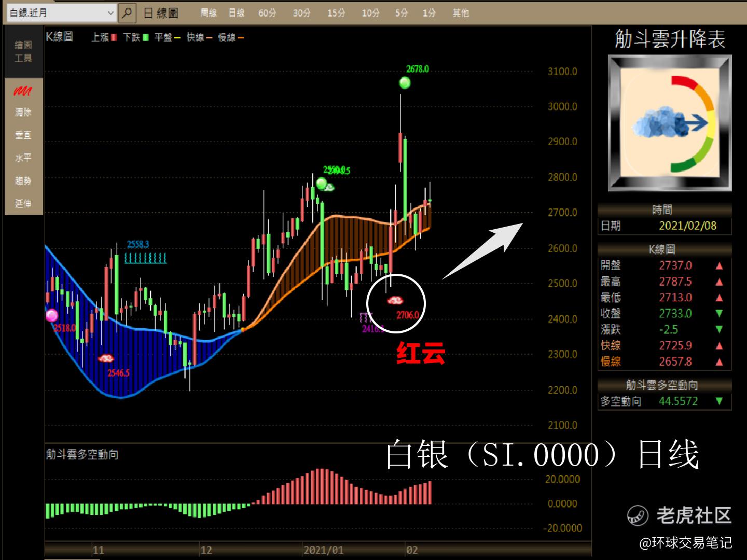Select the 60分 timeframe tab
This screenshot has height=560, width=747.
(267, 13)
